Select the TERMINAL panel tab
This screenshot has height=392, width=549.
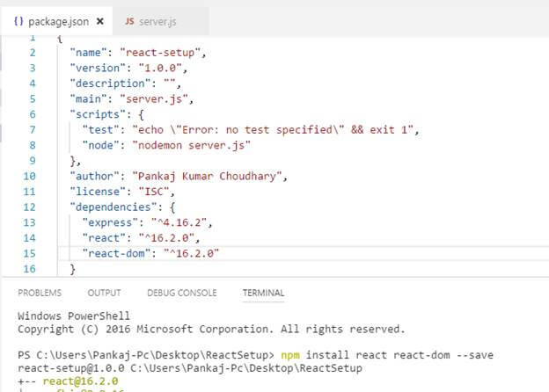(x=264, y=293)
